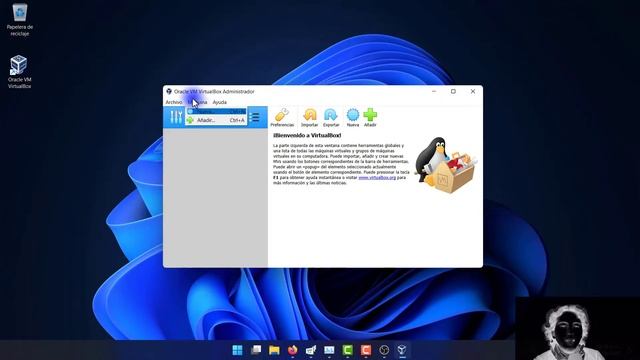Click the Importar toolbar icon
This screenshot has width=640, height=360.
coord(309,118)
